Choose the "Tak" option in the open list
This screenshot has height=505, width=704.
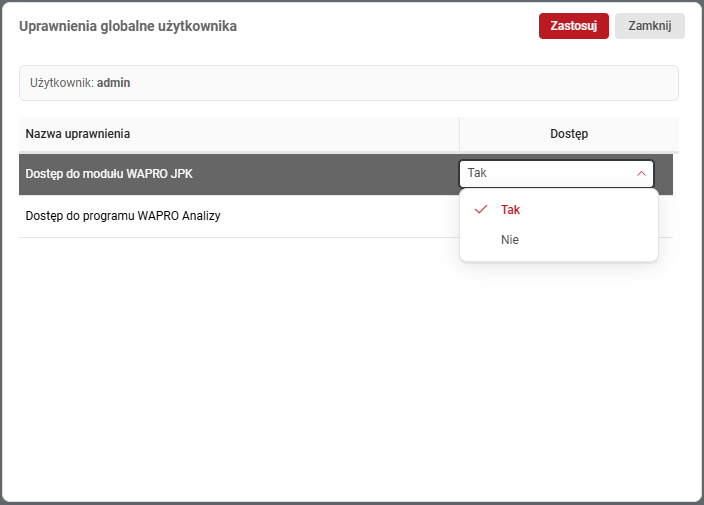pos(511,210)
